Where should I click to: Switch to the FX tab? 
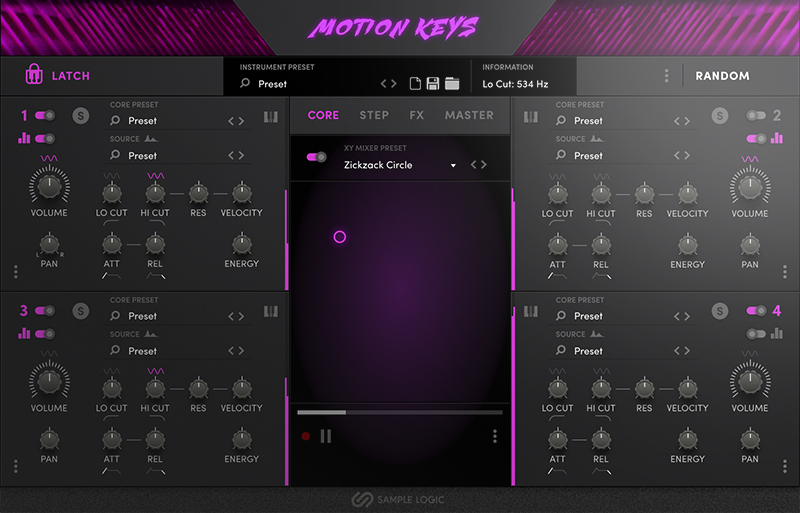[416, 115]
